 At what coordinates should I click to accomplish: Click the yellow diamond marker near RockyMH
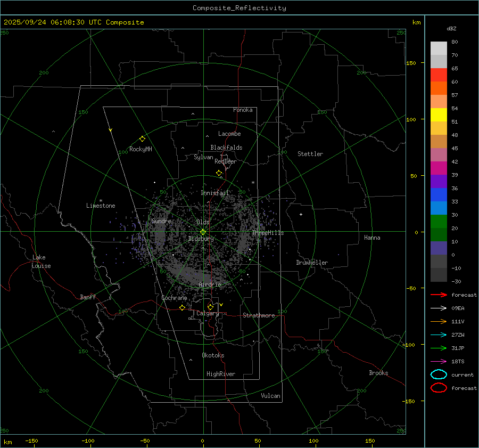tap(142, 139)
